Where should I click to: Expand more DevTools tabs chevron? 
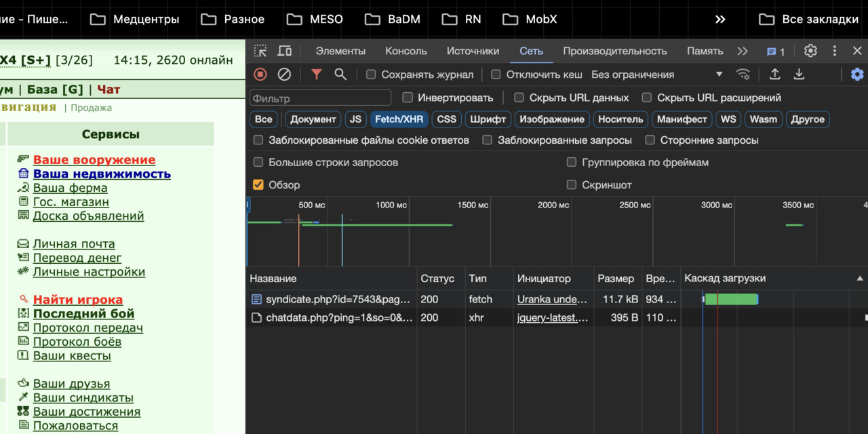point(743,51)
